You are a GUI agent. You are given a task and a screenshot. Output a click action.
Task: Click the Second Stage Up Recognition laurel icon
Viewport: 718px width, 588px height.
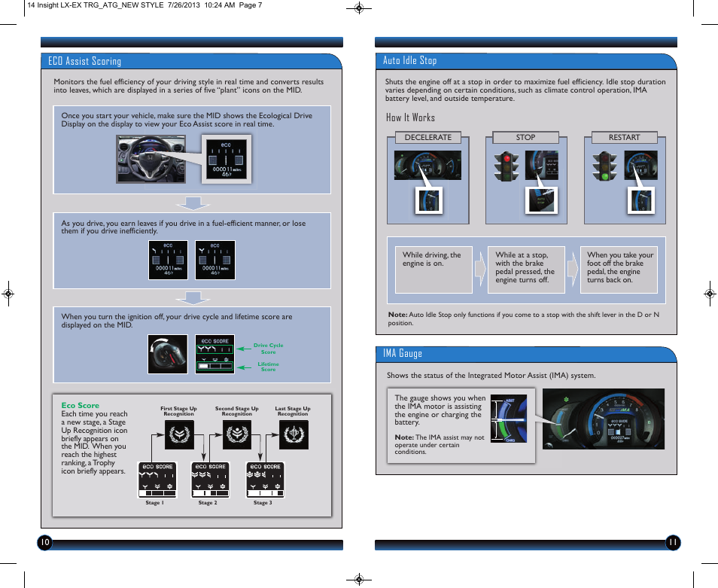click(x=237, y=434)
